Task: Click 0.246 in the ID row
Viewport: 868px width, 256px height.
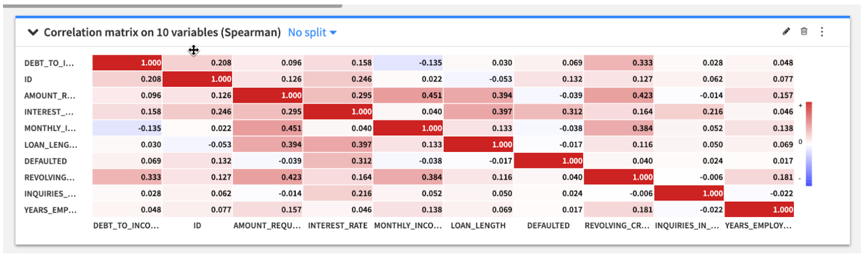Action: (x=338, y=79)
